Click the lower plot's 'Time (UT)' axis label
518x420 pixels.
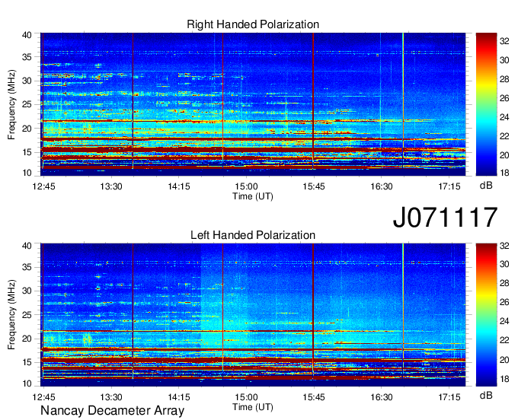[253, 407]
